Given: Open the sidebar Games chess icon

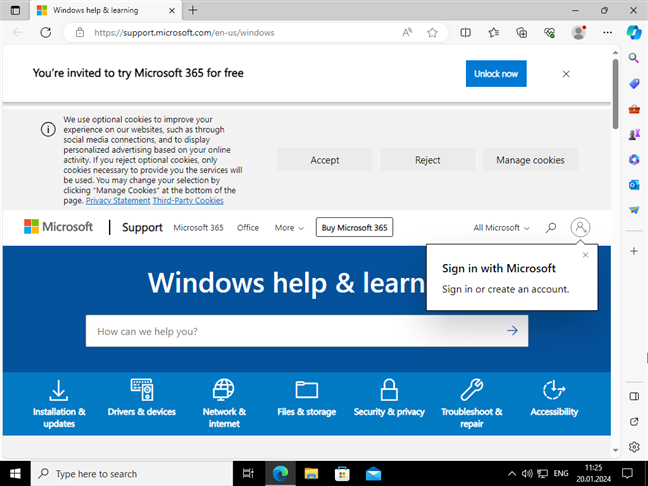Looking at the screenshot, I should (634, 134).
